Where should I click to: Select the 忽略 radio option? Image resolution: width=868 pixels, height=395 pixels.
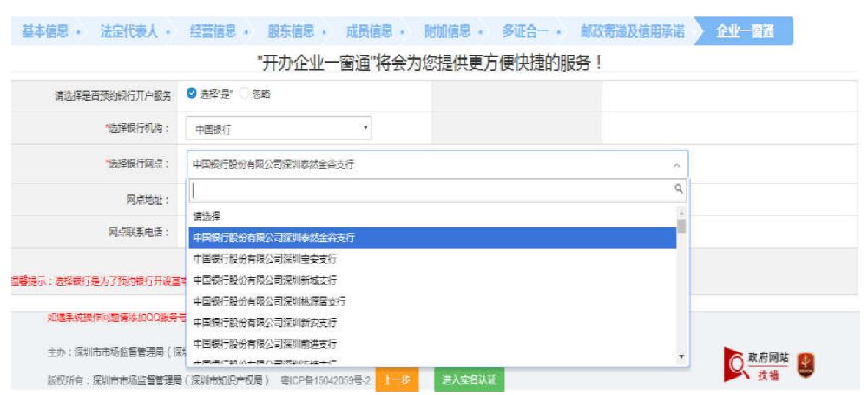tap(244, 94)
